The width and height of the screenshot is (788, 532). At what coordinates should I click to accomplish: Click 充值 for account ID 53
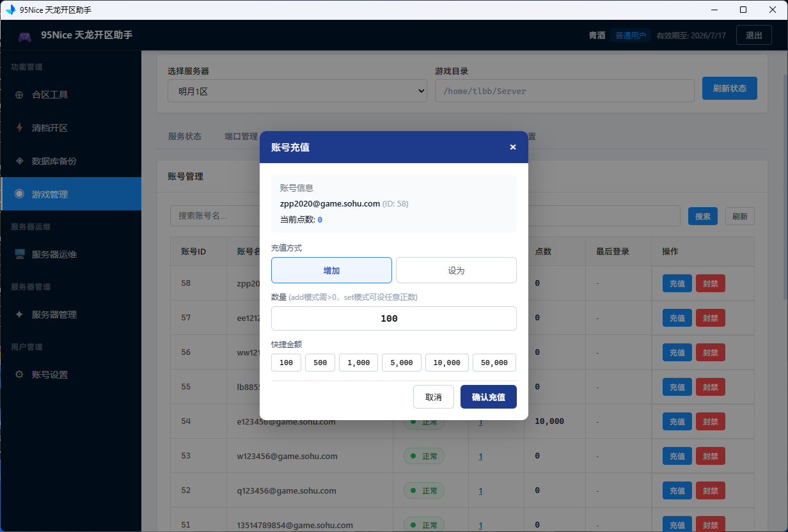point(677,456)
